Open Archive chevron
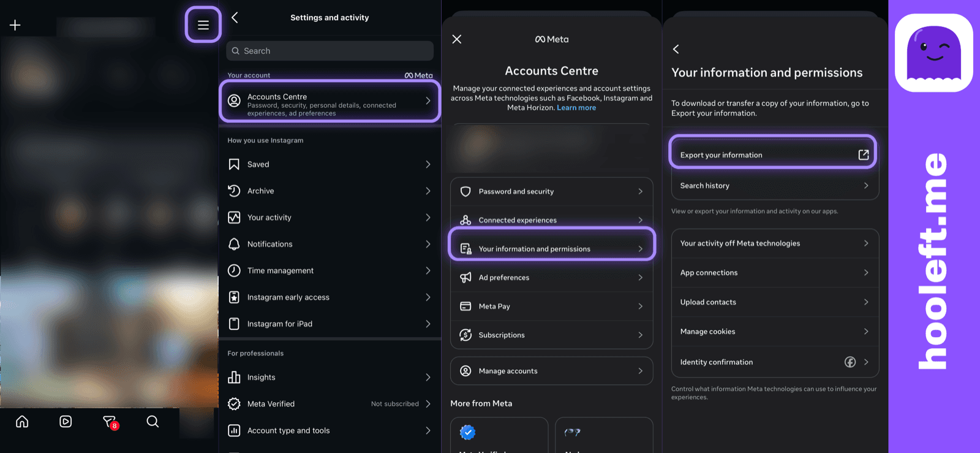Image resolution: width=980 pixels, height=453 pixels. tap(428, 191)
